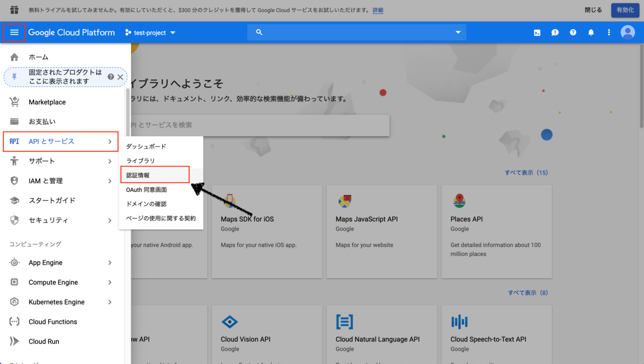Click the Support person icon
The width and height of the screenshot is (644, 364).
pyautogui.click(x=14, y=161)
